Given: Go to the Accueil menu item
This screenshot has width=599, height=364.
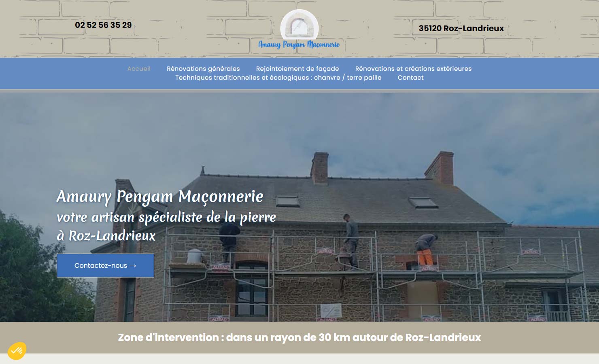Looking at the screenshot, I should point(139,69).
